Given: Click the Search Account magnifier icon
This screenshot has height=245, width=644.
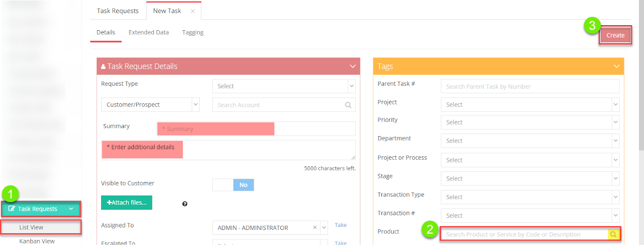Looking at the screenshot, I should tap(348, 105).
